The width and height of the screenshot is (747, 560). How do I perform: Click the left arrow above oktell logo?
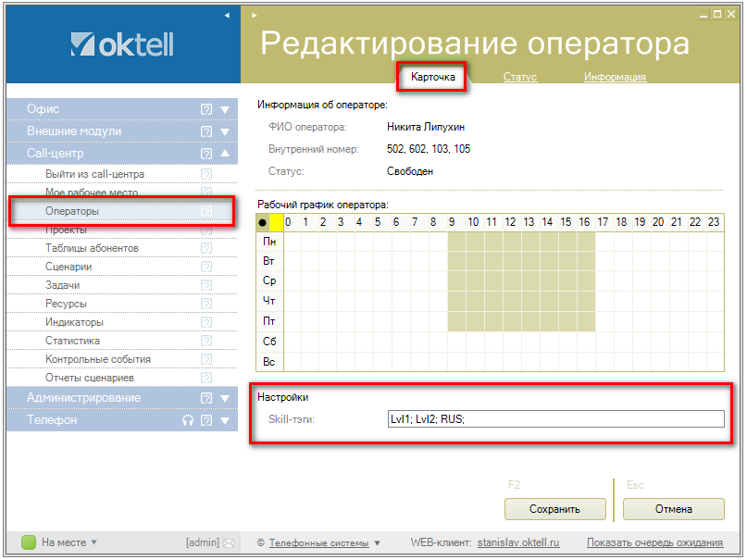228,16
